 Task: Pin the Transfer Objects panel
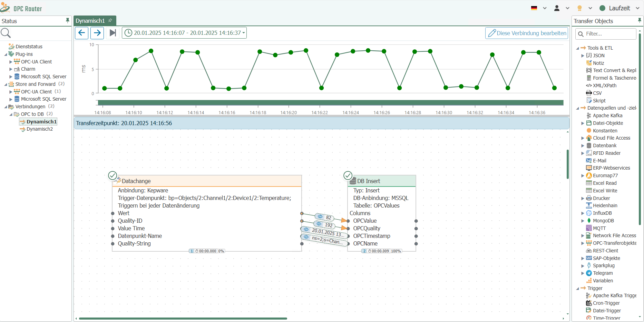click(x=639, y=21)
